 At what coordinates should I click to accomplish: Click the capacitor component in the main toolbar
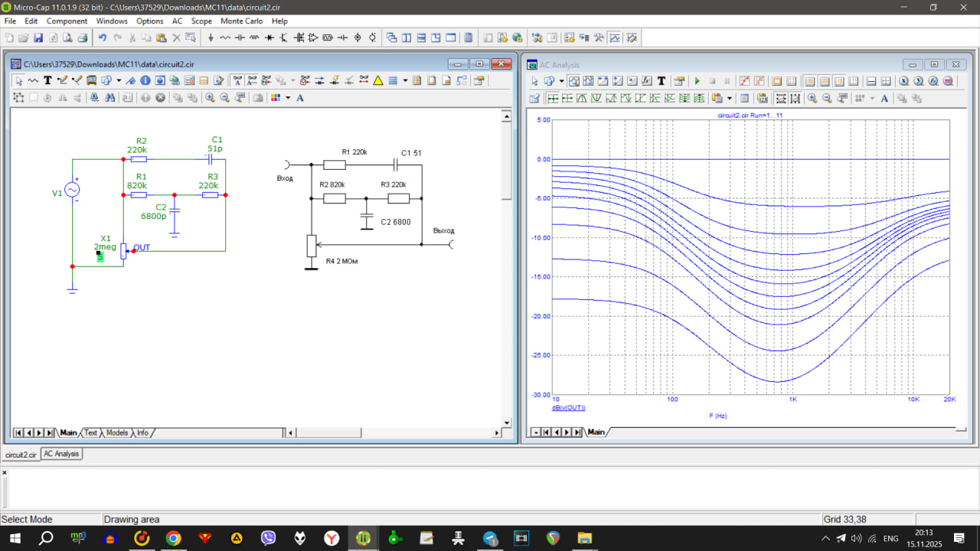240,37
